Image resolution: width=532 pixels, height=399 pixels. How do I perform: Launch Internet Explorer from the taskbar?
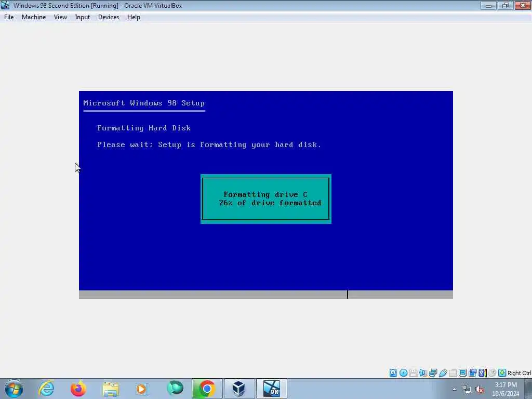pyautogui.click(x=46, y=389)
